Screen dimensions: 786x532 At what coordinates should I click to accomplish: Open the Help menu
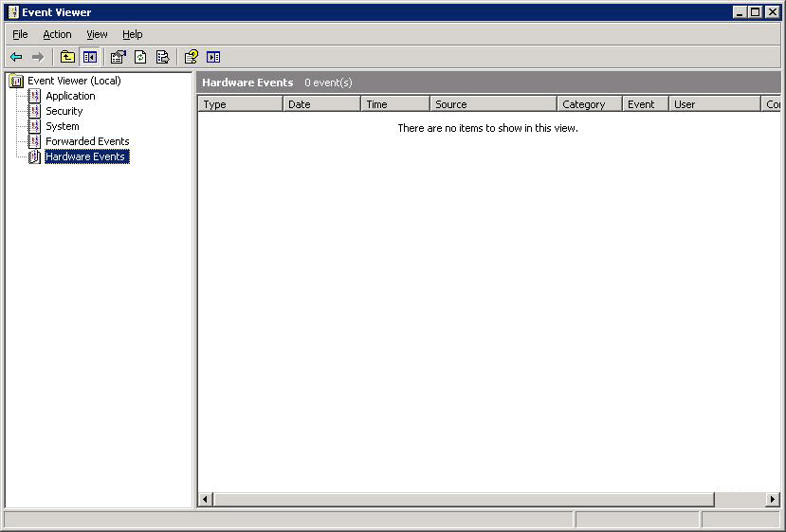point(133,34)
